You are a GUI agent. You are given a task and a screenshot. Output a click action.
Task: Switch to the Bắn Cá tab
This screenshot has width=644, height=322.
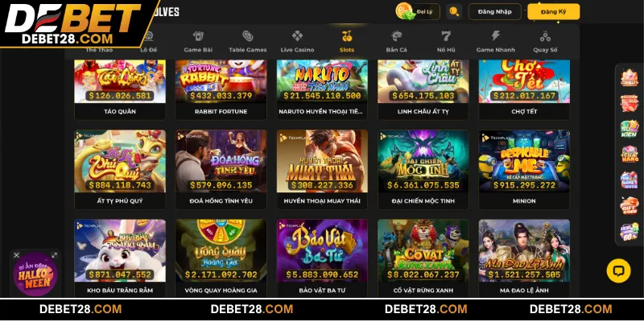(x=396, y=42)
